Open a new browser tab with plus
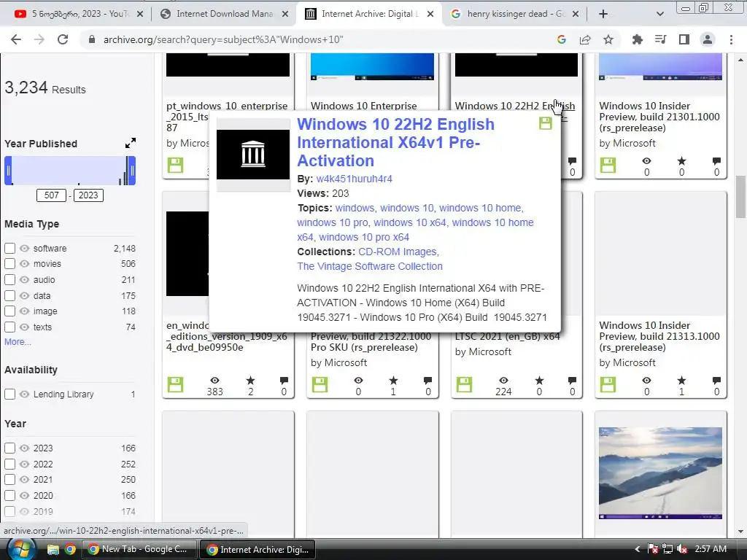747x560 pixels. [603, 14]
